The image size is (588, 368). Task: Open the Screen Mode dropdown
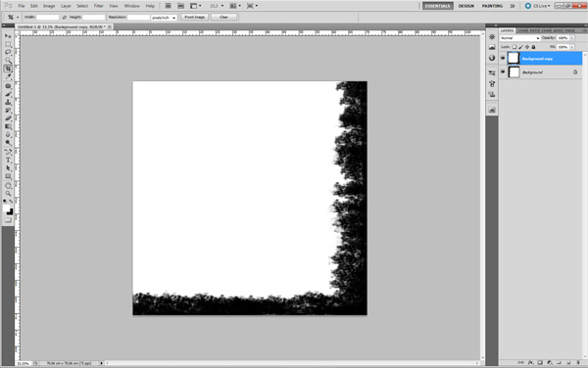(x=252, y=6)
